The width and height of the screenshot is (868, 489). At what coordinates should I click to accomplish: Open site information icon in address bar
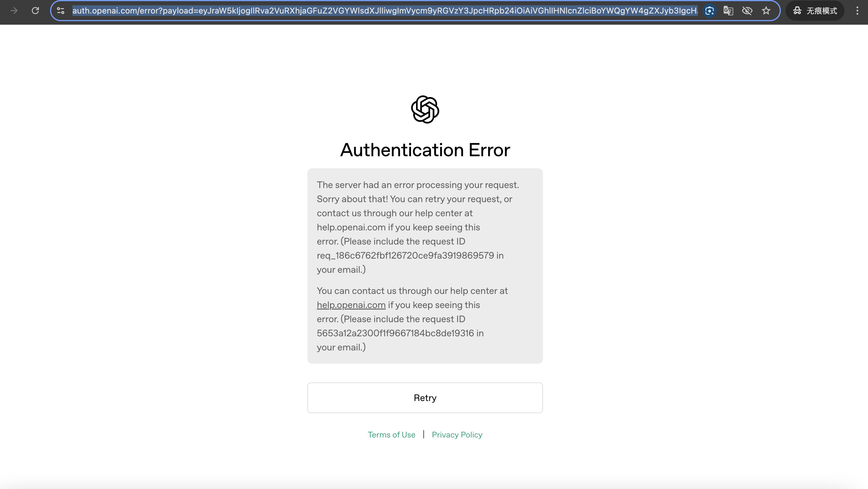coord(61,11)
